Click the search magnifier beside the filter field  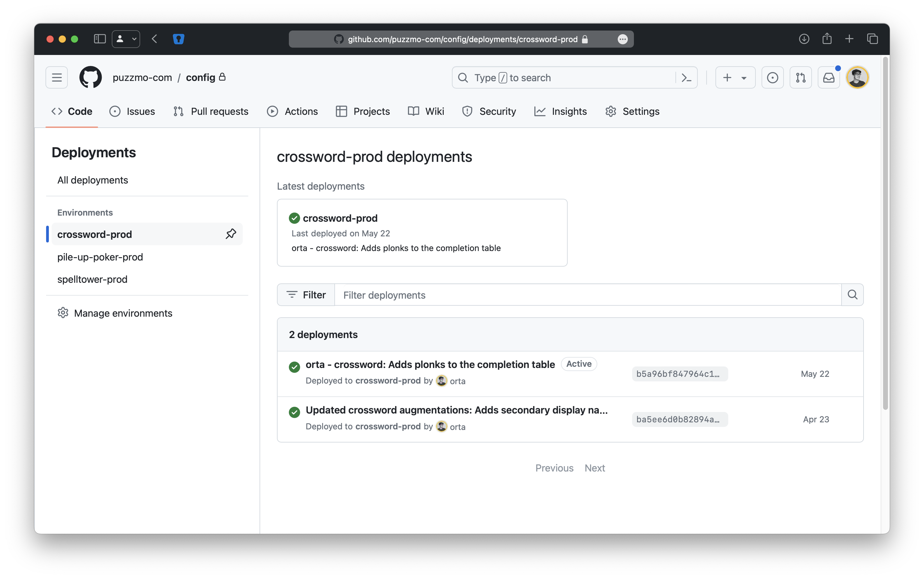[x=852, y=294]
